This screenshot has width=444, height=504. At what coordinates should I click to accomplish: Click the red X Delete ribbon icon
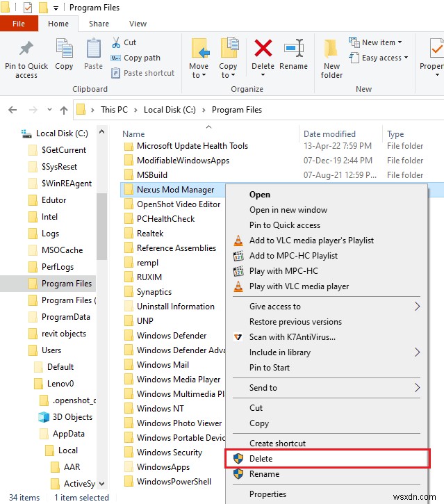tap(263, 48)
